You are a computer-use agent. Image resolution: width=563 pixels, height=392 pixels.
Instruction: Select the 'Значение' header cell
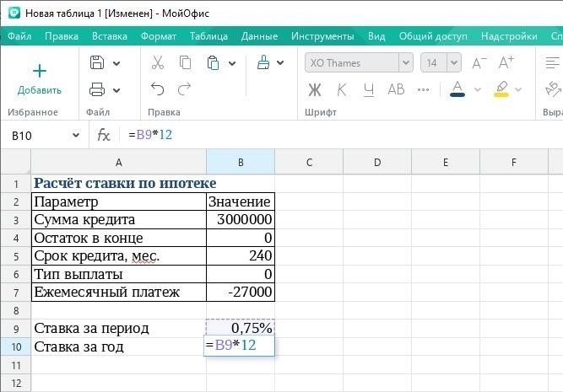241,201
